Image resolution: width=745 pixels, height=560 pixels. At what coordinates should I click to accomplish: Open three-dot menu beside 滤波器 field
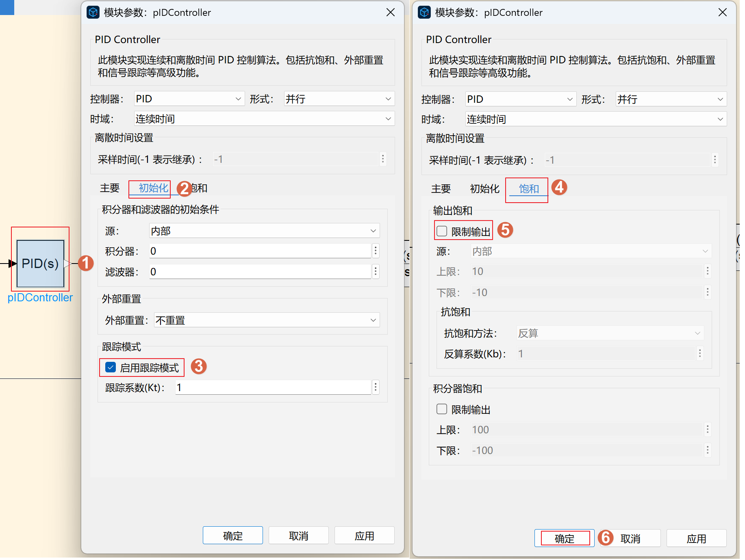click(x=376, y=272)
